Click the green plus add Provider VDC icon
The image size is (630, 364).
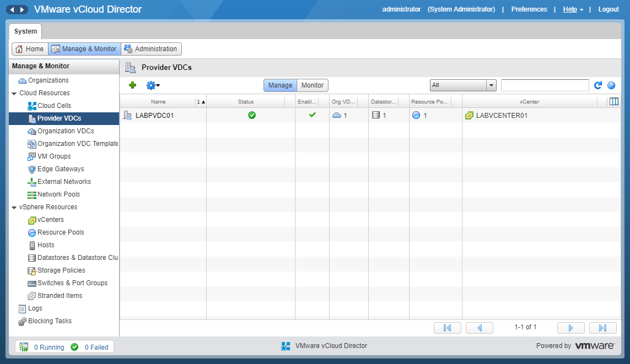pos(132,85)
